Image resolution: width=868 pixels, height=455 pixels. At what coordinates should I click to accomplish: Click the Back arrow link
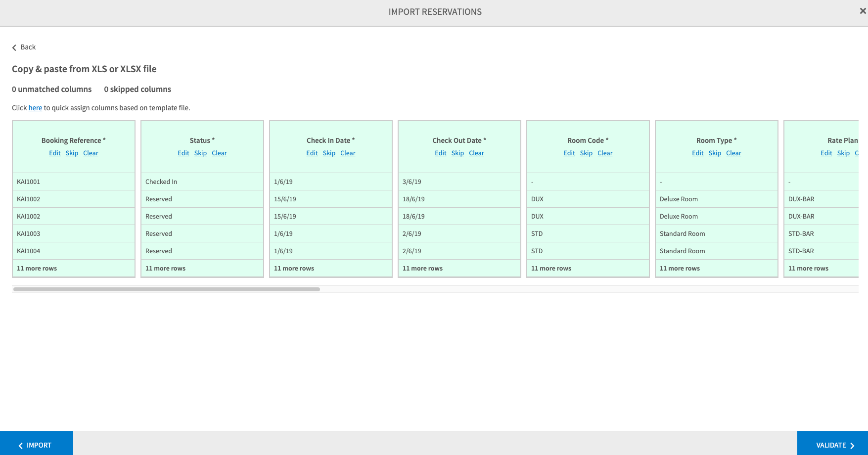click(x=24, y=47)
